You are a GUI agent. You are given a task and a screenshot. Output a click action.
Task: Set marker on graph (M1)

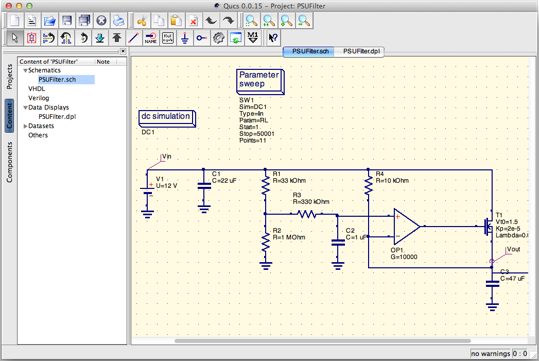point(253,37)
